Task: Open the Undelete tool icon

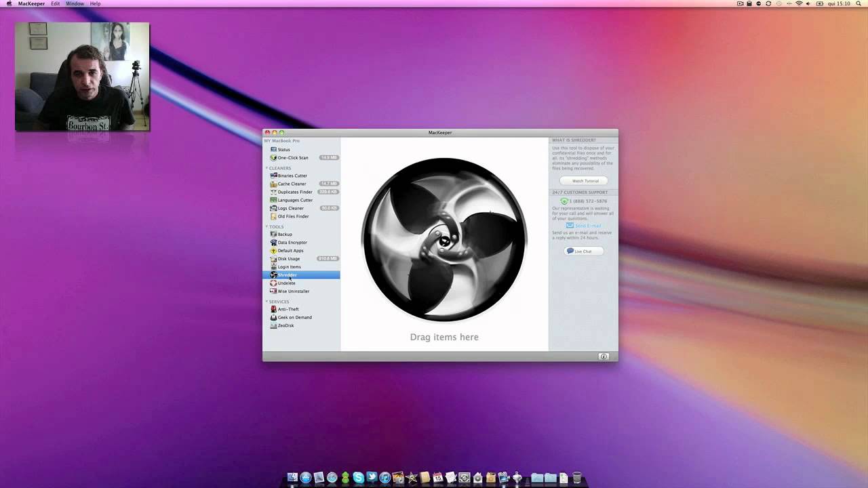Action: point(273,283)
